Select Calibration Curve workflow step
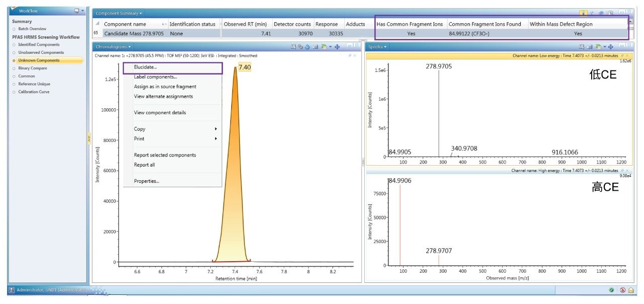 [x=34, y=92]
